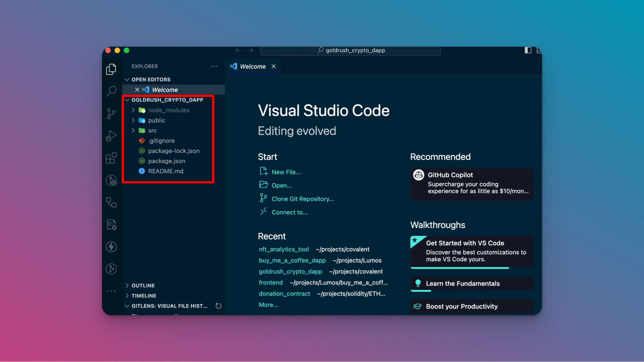Click the GitHub Copilot logo icon
Viewport: 644px width, 362px height.
[x=418, y=175]
